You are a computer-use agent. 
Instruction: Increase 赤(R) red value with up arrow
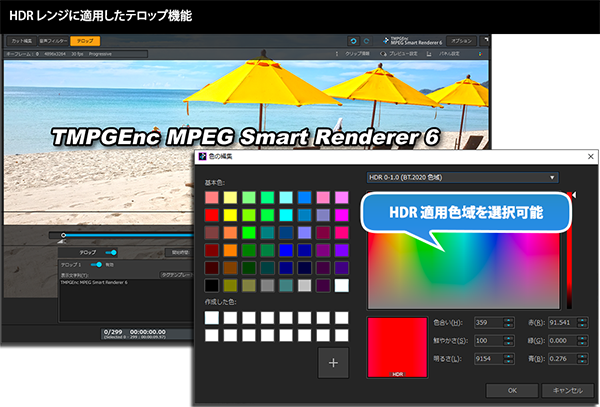click(x=582, y=320)
